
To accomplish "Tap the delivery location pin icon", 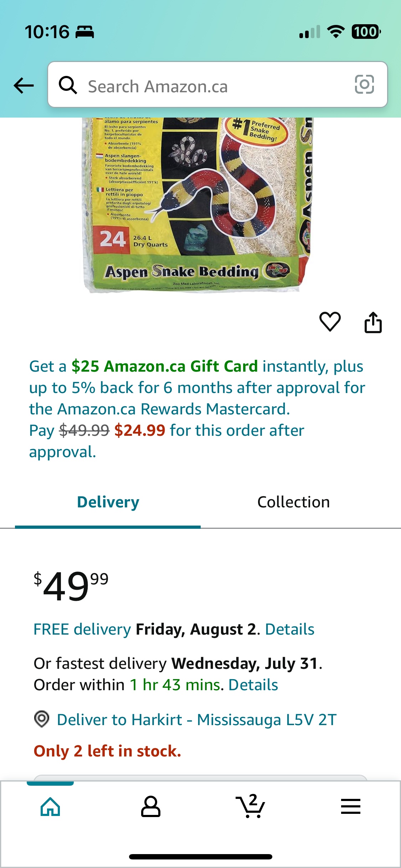I will 42,719.
